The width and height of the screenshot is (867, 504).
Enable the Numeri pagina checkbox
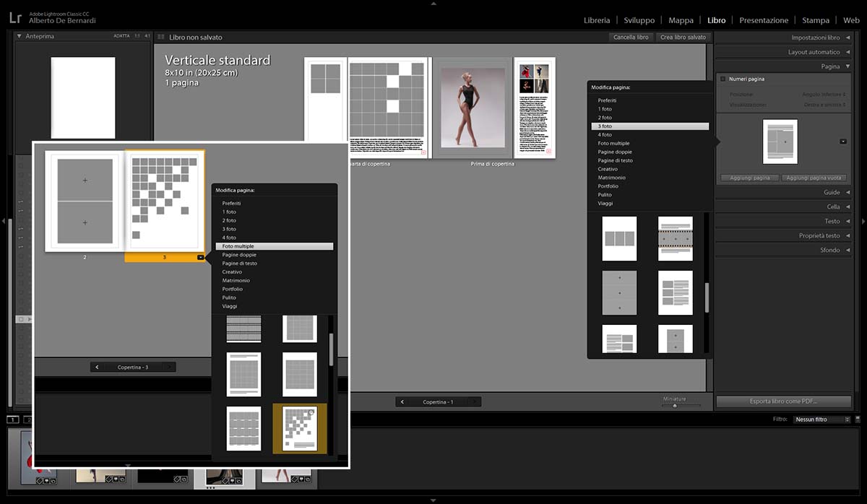tap(723, 79)
